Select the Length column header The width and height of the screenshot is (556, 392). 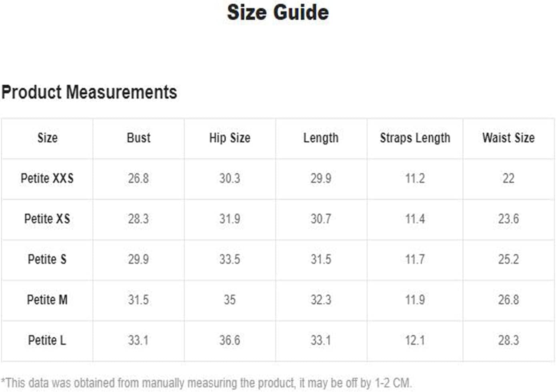[x=321, y=138]
